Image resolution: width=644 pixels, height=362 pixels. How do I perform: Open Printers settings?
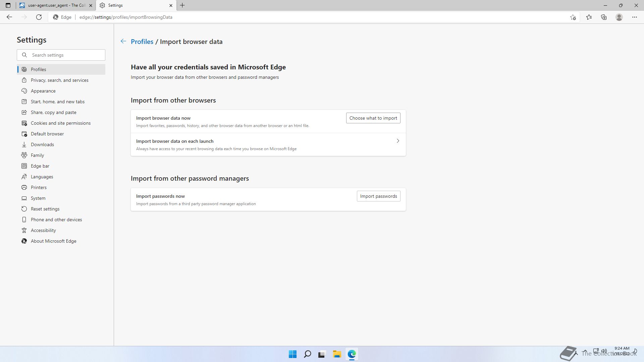coord(61,187)
